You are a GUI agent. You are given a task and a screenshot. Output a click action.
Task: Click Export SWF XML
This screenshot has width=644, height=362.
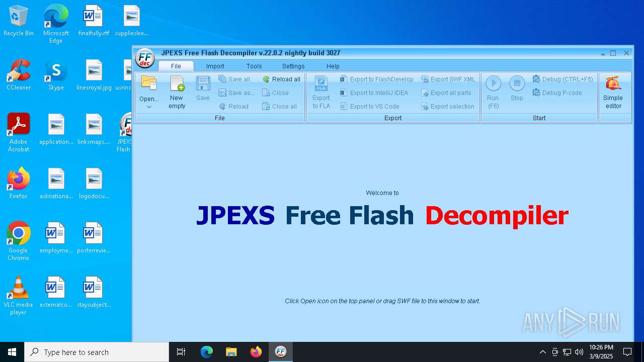point(448,79)
